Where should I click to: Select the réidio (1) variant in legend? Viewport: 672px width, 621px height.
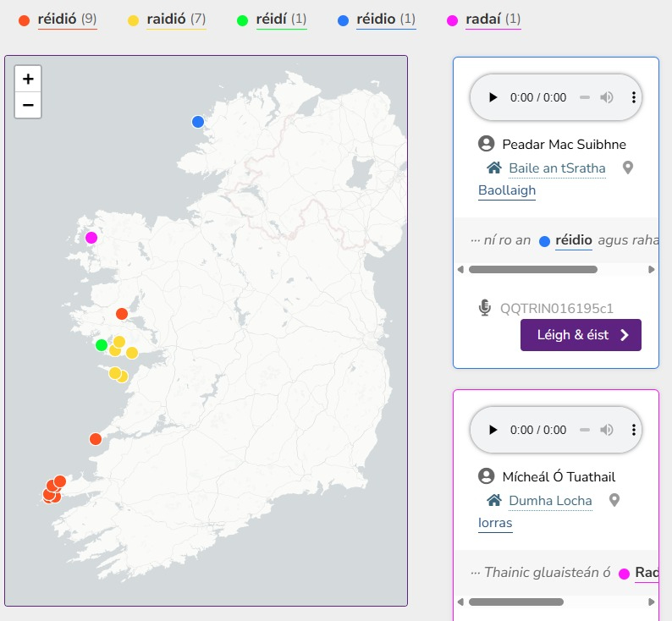[377, 19]
